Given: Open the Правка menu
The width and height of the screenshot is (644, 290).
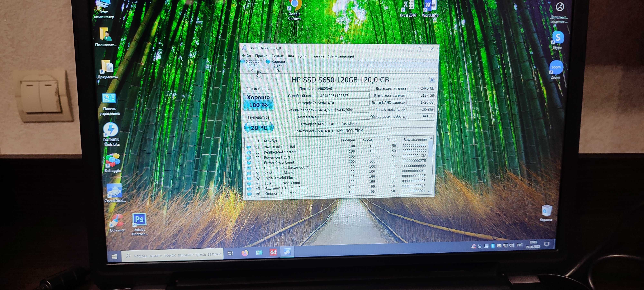Looking at the screenshot, I should click(x=261, y=56).
